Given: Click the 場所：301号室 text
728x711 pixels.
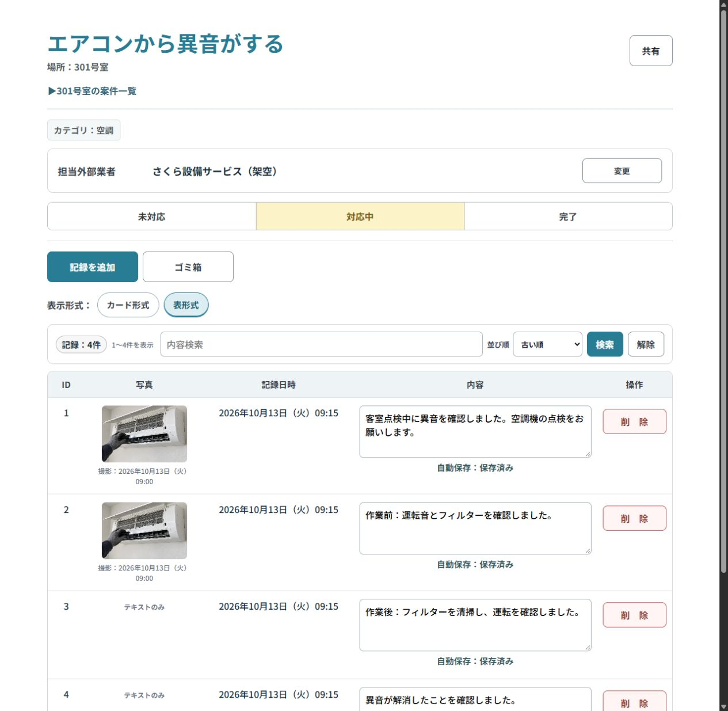Looking at the screenshot, I should click(78, 67).
